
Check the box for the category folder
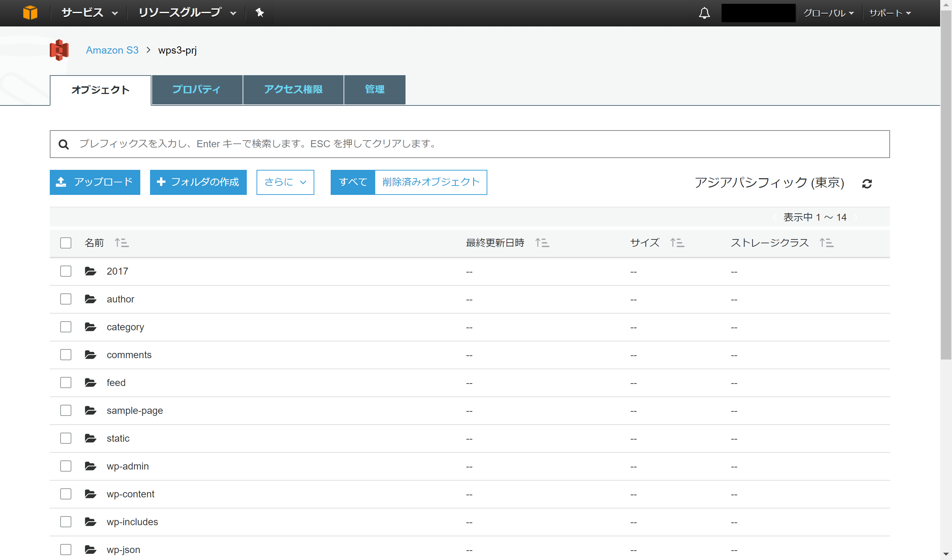[x=66, y=326]
